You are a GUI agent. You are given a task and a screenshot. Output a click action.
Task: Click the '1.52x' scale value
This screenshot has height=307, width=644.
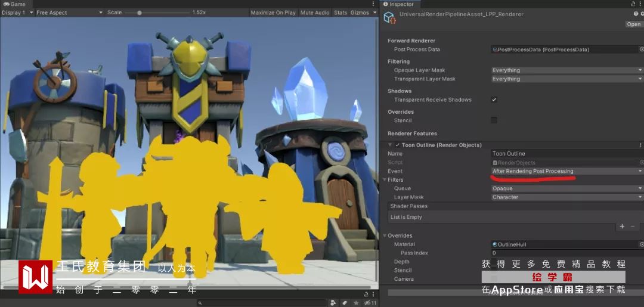tap(199, 13)
